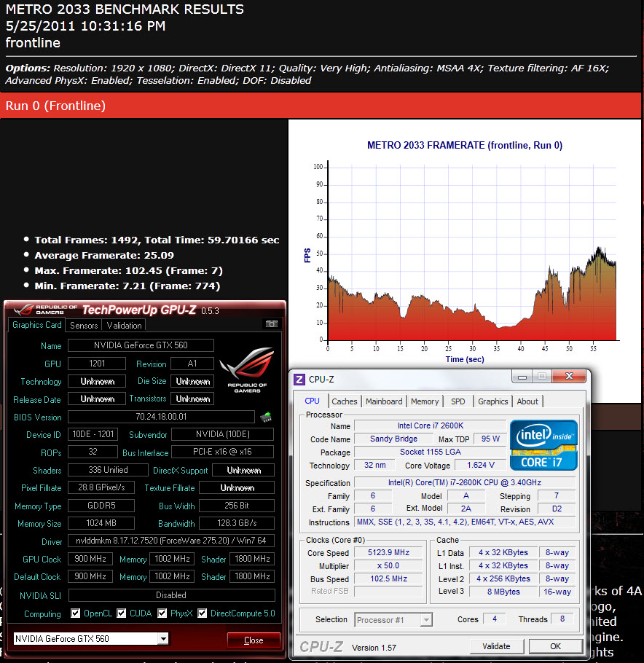Viewport: 644px width, 663px height.
Task: Toggle the PhysX checkbox
Action: tap(162, 613)
